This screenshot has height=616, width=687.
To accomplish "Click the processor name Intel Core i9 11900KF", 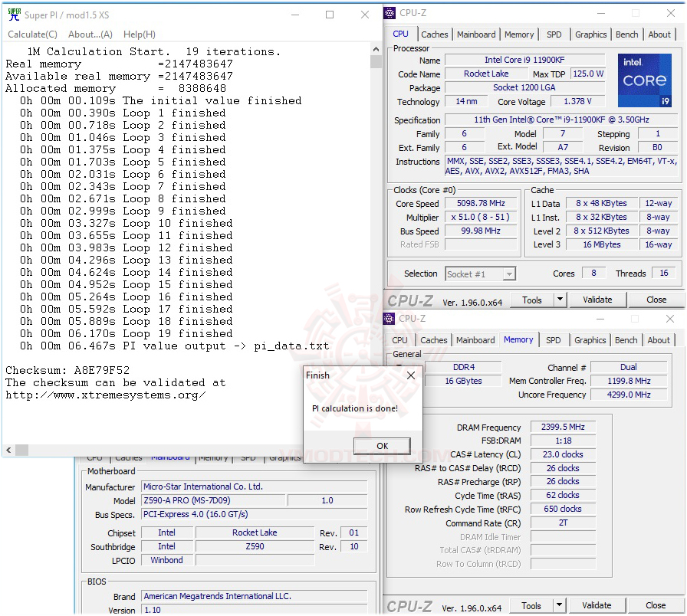I will (524, 60).
